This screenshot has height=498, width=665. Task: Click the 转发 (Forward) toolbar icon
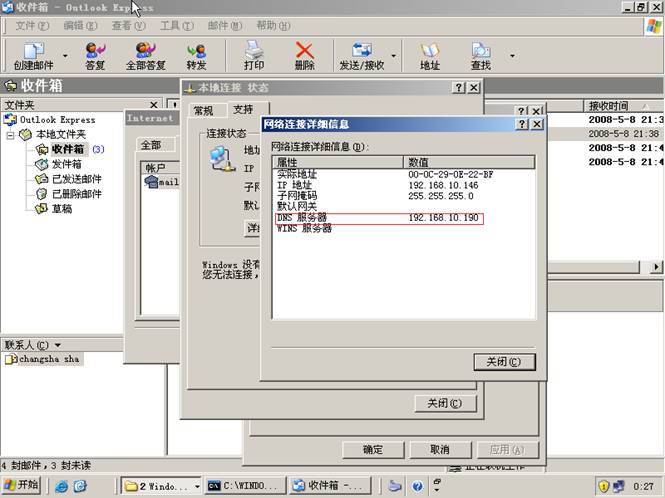tap(196, 51)
